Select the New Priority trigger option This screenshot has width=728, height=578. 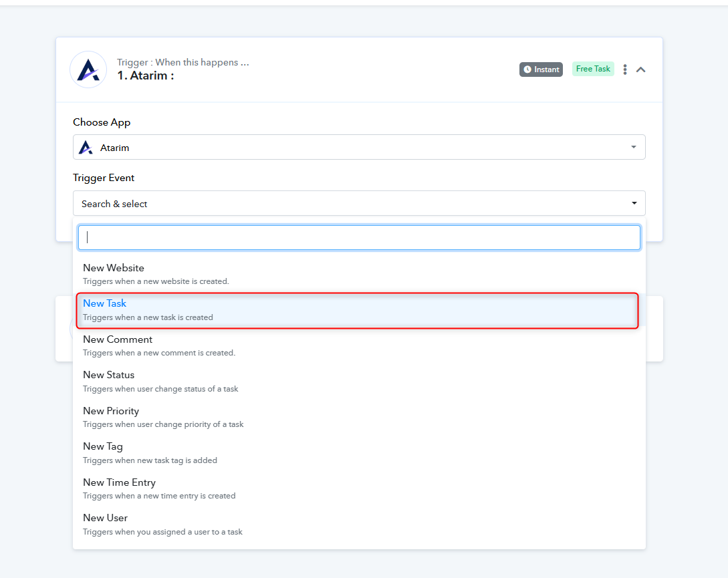pos(111,411)
